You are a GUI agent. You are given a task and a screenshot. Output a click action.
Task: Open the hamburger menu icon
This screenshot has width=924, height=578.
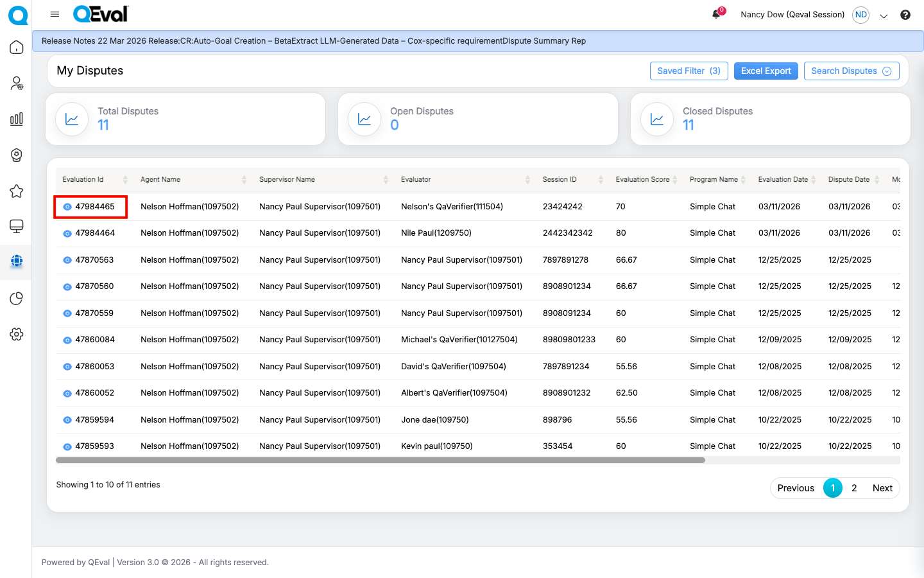[x=55, y=14]
